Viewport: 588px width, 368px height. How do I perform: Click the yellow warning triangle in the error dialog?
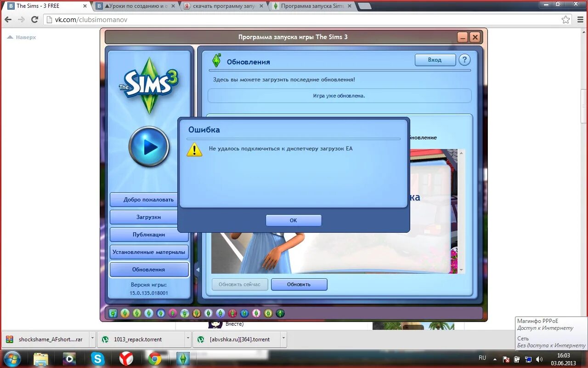pyautogui.click(x=194, y=149)
